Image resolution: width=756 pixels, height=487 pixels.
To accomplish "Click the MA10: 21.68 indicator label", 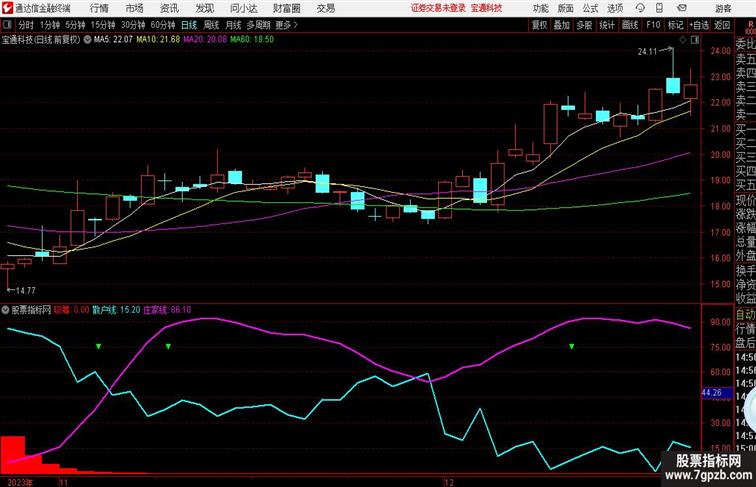I will pyautogui.click(x=159, y=40).
